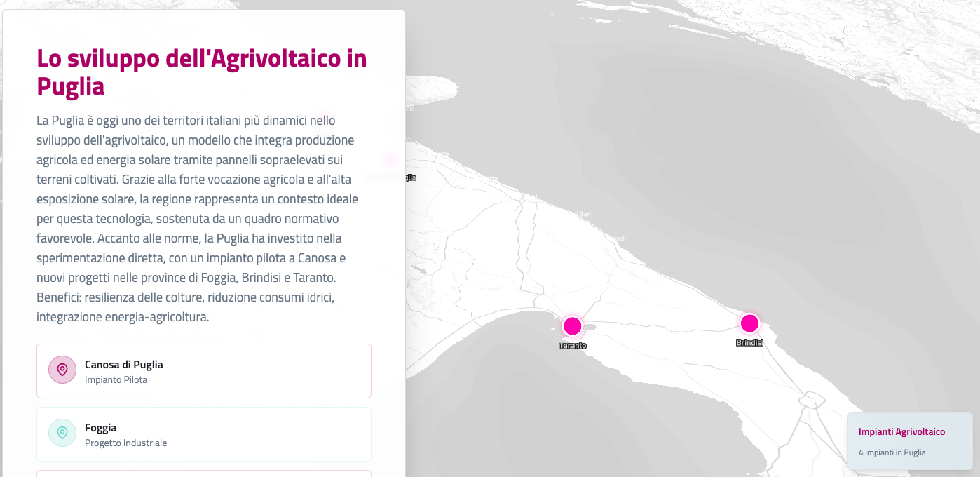Click the Taranto city label on the map

[573, 346]
